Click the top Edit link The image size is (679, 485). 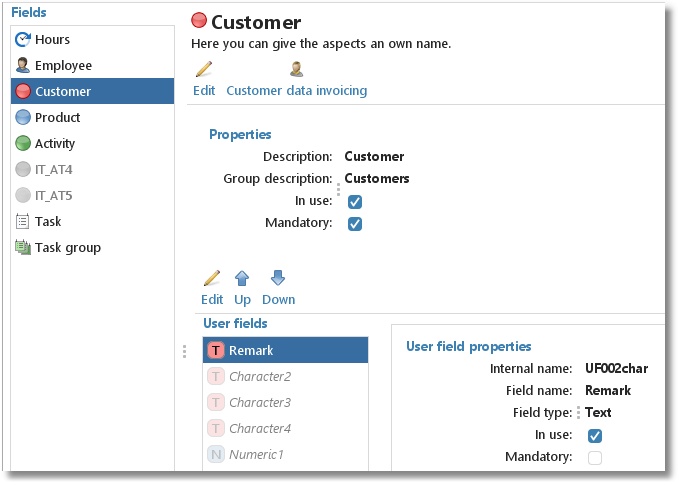pos(204,91)
